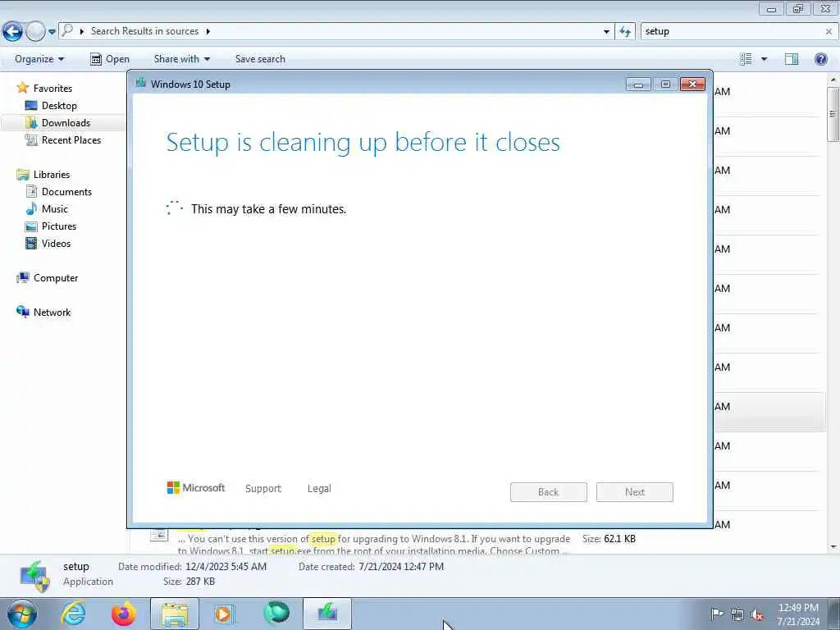
Task: Open the Legal link in Setup
Action: point(319,489)
